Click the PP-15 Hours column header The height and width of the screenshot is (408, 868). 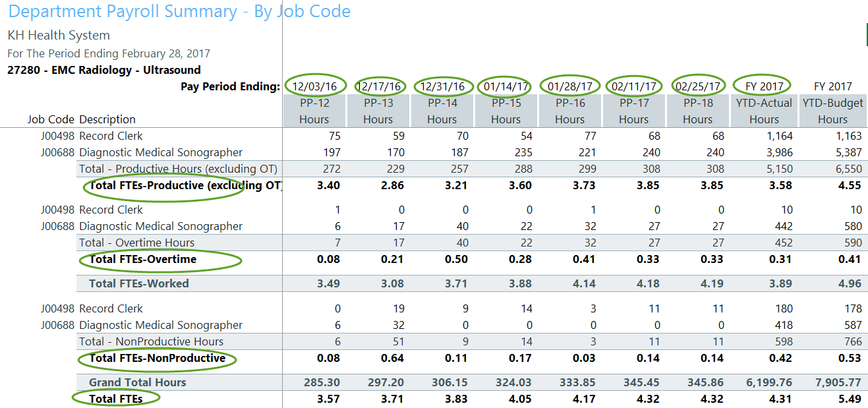tap(506, 111)
